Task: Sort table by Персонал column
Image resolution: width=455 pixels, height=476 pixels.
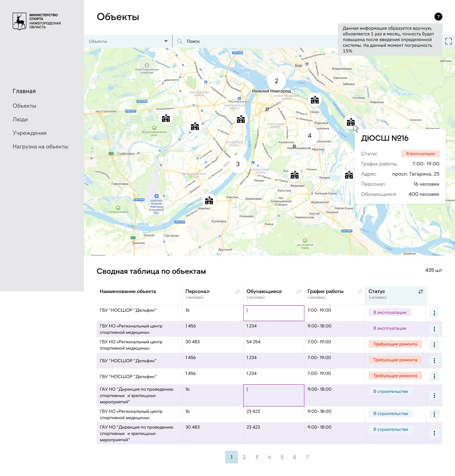Action: click(x=238, y=292)
